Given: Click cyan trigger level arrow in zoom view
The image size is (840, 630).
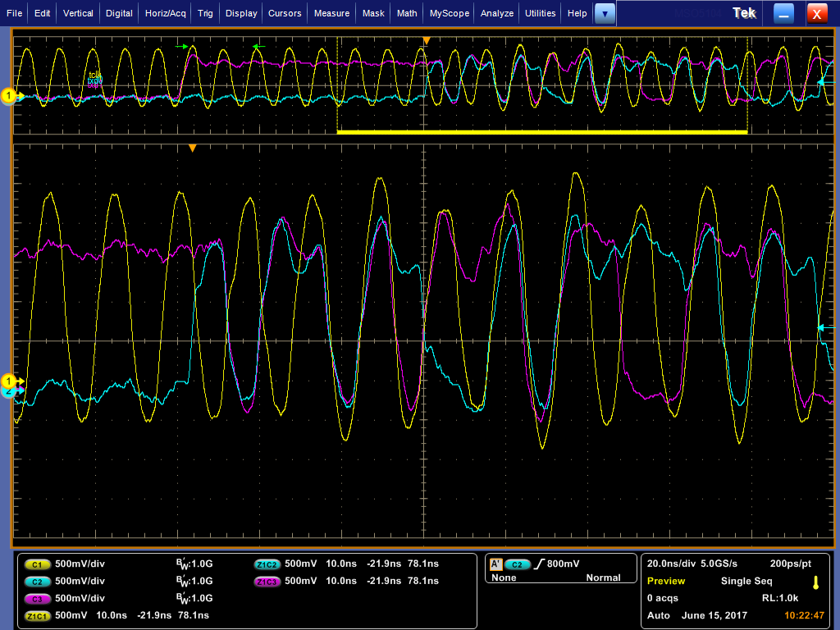Looking at the screenshot, I should coord(825,328).
